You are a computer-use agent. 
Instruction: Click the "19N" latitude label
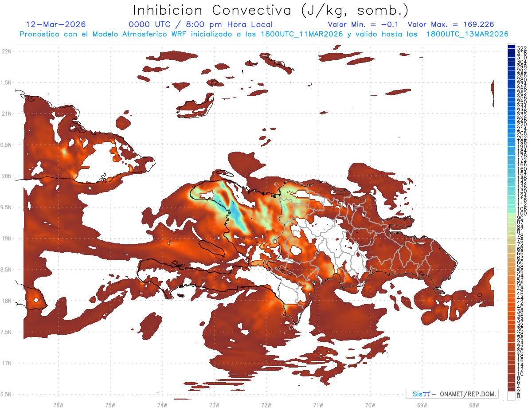click(x=7, y=239)
